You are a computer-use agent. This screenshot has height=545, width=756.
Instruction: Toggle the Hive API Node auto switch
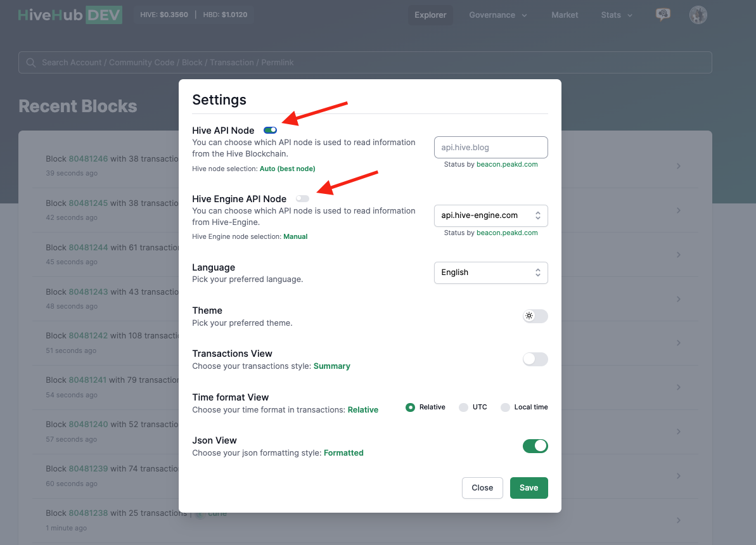pos(271,130)
